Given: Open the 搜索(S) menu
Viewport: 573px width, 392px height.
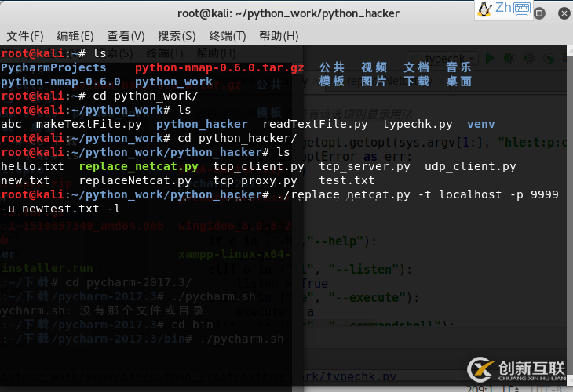Looking at the screenshot, I should click(x=177, y=36).
